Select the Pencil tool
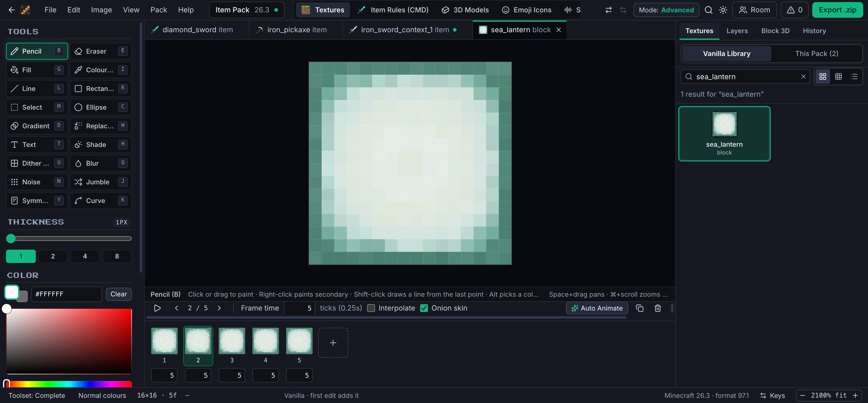 pos(37,51)
